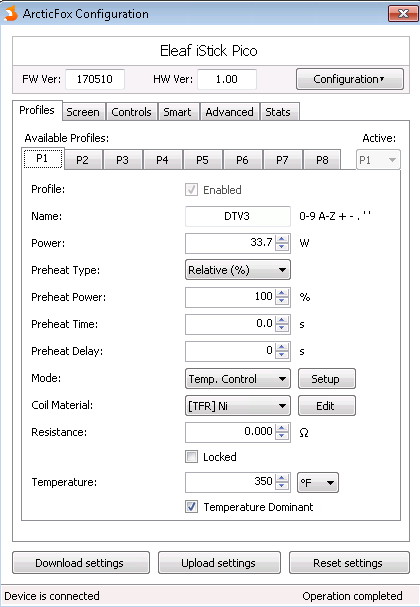420x607 pixels.
Task: Open the Coil Material dropdown
Action: [238, 406]
